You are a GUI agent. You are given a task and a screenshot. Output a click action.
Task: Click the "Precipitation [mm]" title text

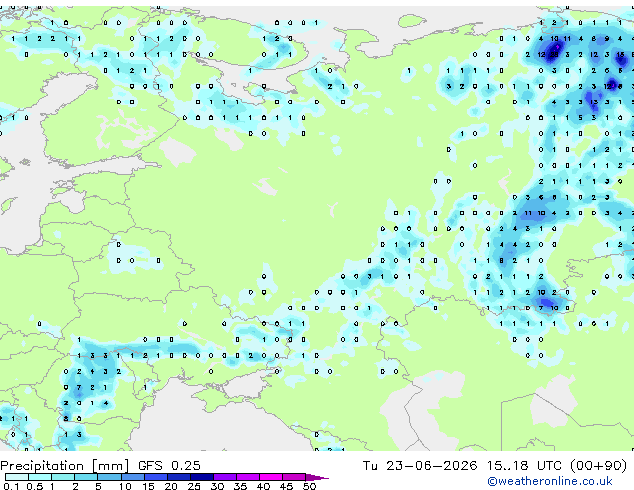[x=65, y=466]
